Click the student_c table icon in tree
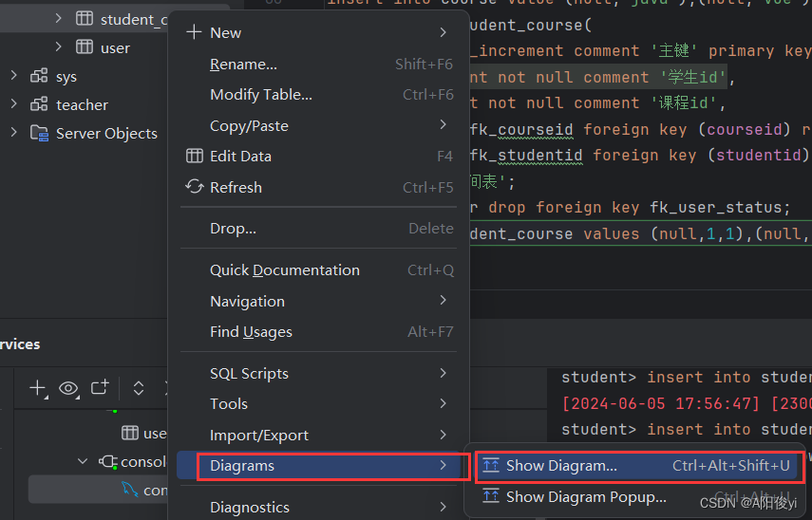 click(85, 19)
